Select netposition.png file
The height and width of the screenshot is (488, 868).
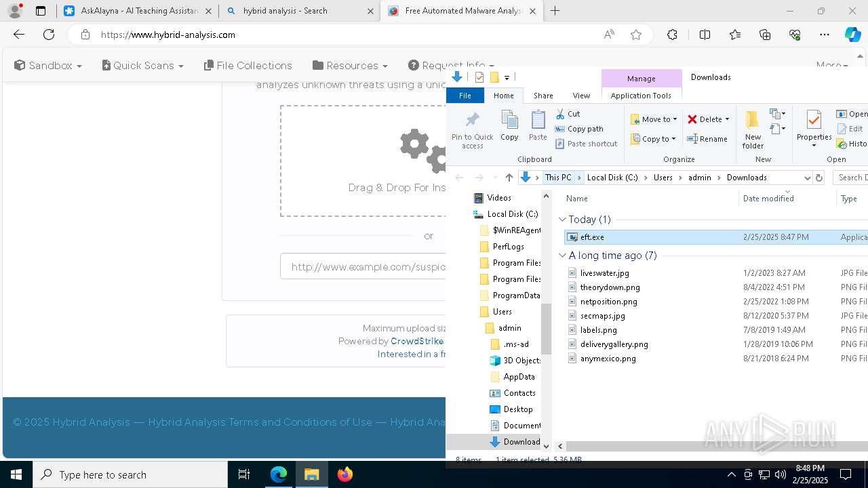click(608, 302)
